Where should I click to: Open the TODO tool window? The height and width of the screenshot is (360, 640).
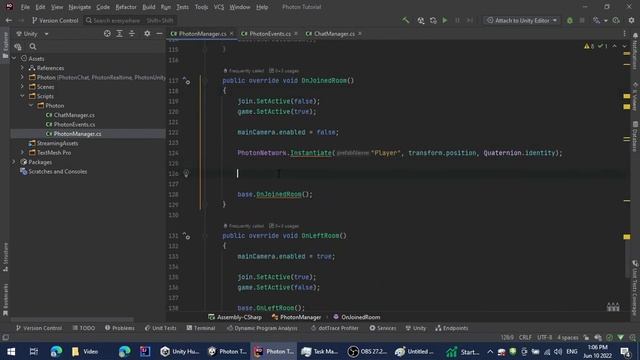tap(84, 328)
